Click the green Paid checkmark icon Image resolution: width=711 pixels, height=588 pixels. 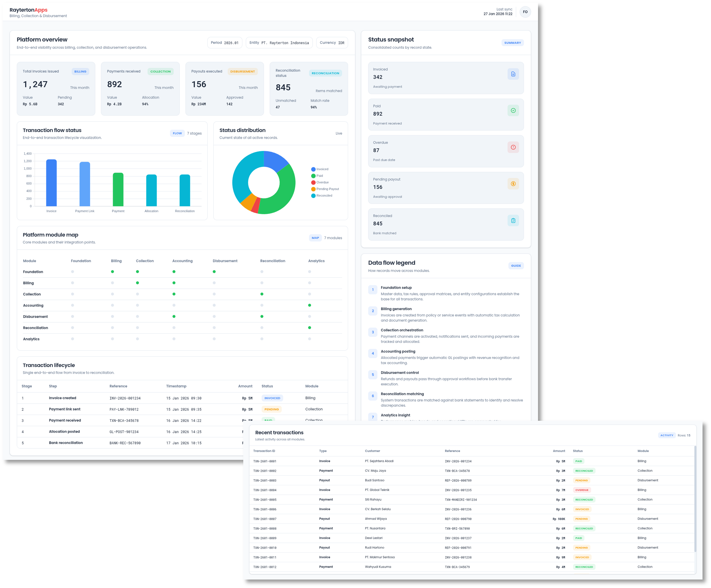click(x=513, y=110)
